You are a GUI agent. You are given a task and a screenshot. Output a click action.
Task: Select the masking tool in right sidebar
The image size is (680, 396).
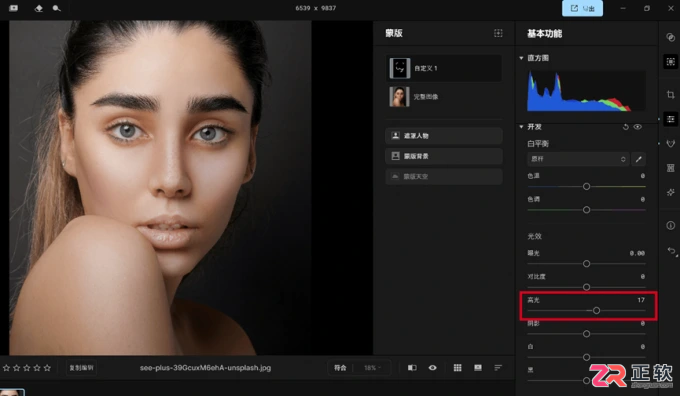[x=670, y=62]
